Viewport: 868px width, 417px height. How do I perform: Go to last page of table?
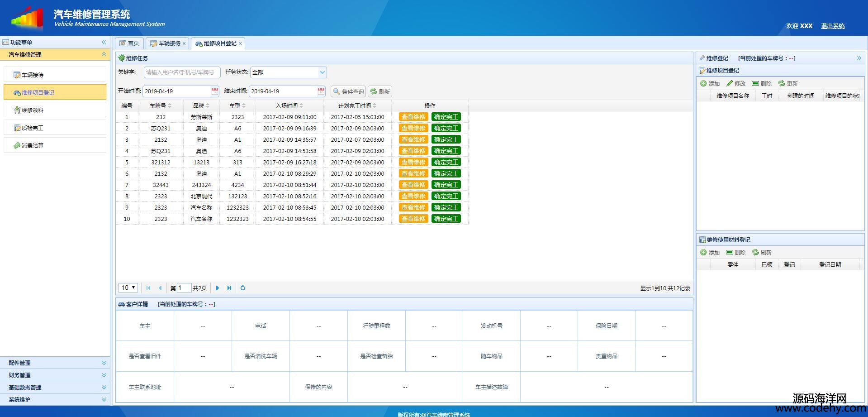point(229,288)
